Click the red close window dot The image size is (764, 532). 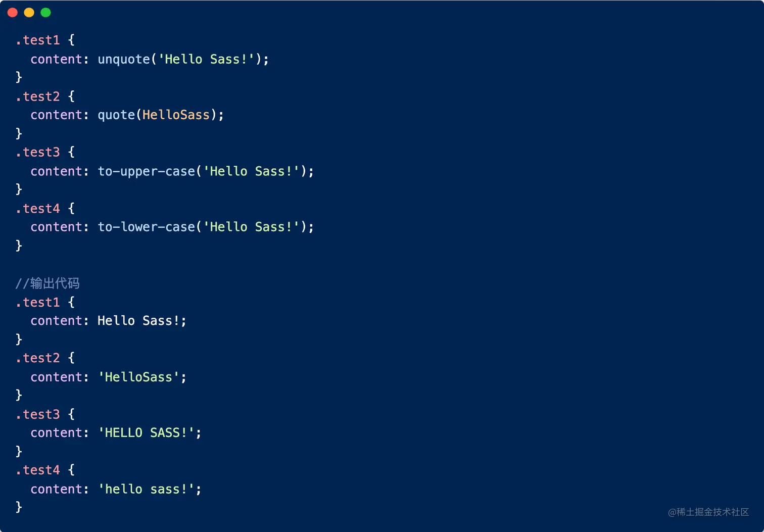(13, 13)
